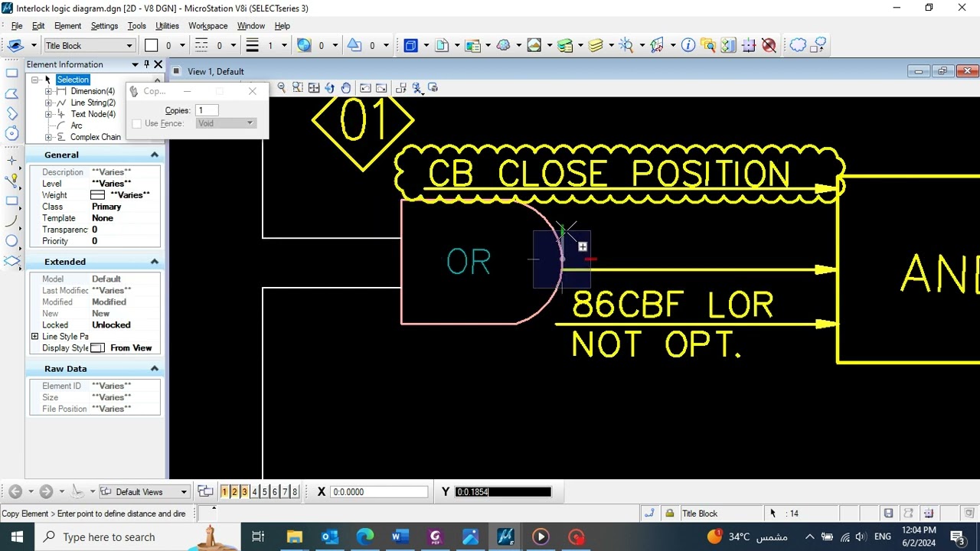Click the Zoom Out view icon

[x=282, y=88]
